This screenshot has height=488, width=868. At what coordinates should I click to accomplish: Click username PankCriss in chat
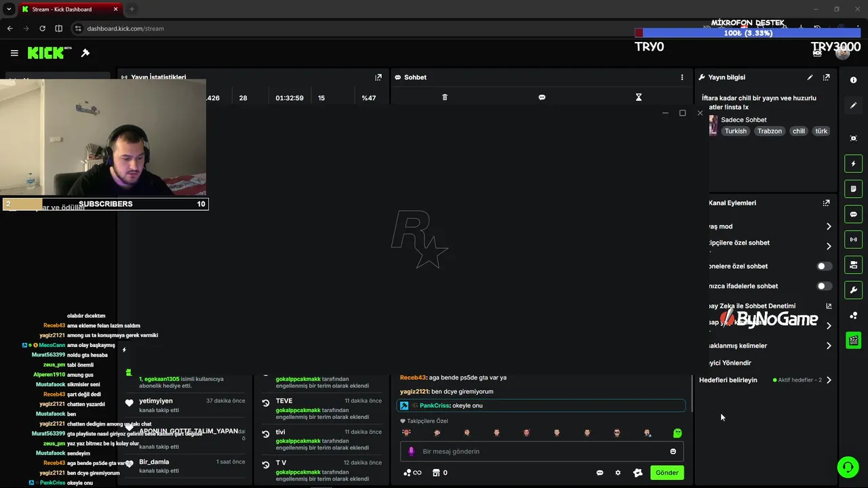pyautogui.click(x=435, y=405)
